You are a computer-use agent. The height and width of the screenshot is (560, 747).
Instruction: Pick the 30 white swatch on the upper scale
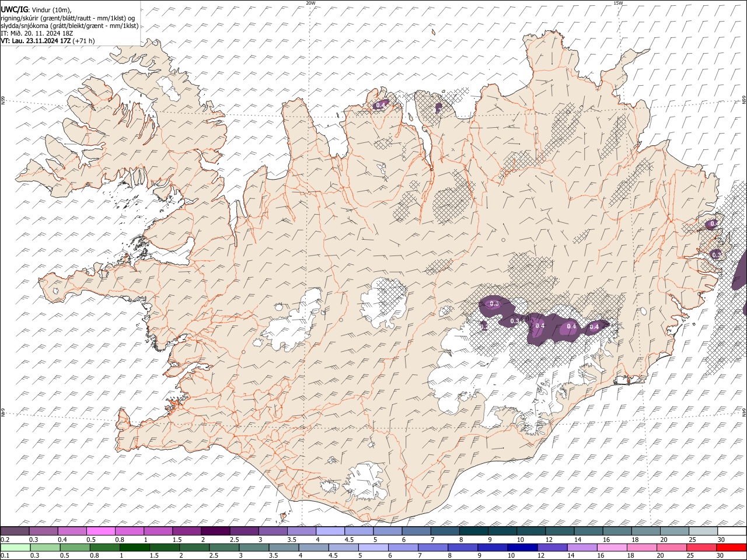[732, 531]
